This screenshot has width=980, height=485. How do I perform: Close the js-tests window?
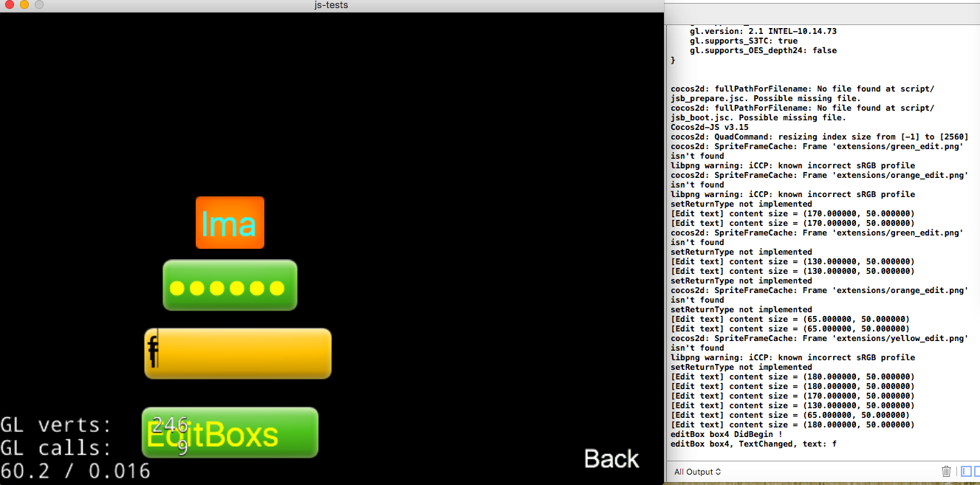(x=10, y=5)
